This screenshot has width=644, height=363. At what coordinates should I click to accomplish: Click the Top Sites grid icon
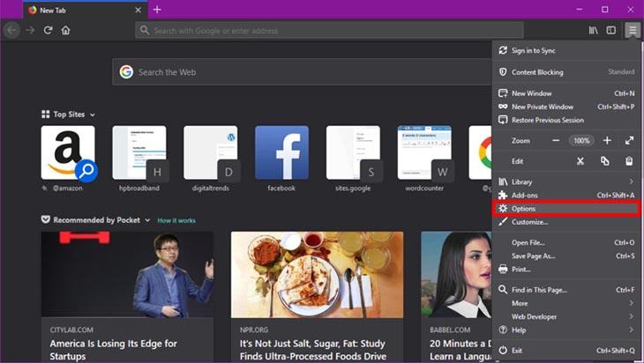46,115
